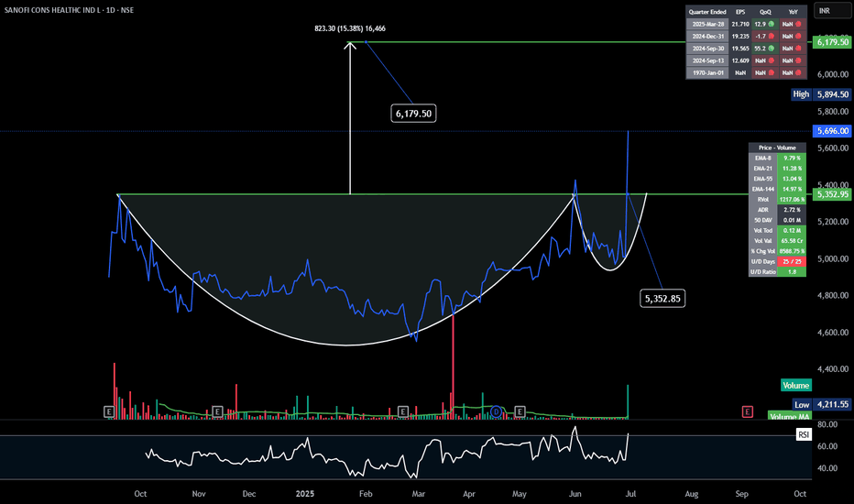Click the earnings E marker nearest October's start

tap(109, 411)
